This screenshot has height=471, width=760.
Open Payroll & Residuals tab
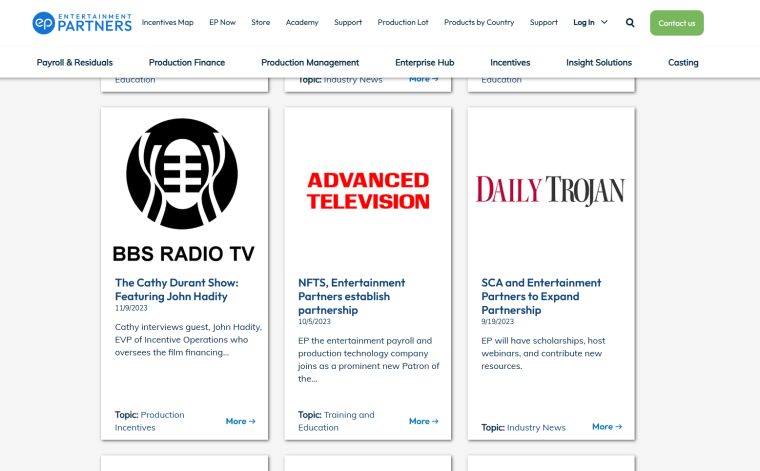pyautogui.click(x=75, y=63)
